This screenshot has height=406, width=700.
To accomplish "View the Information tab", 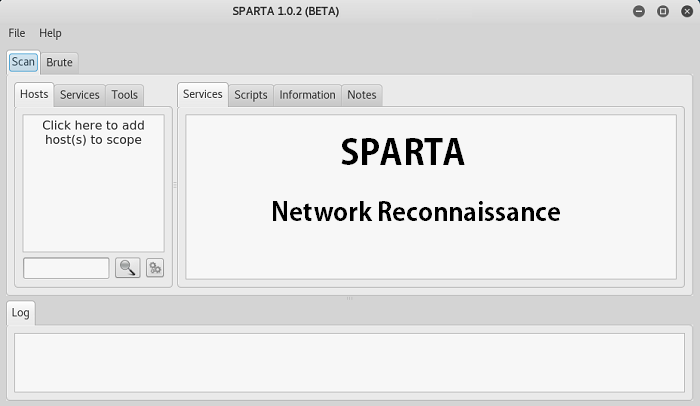I will coord(307,95).
